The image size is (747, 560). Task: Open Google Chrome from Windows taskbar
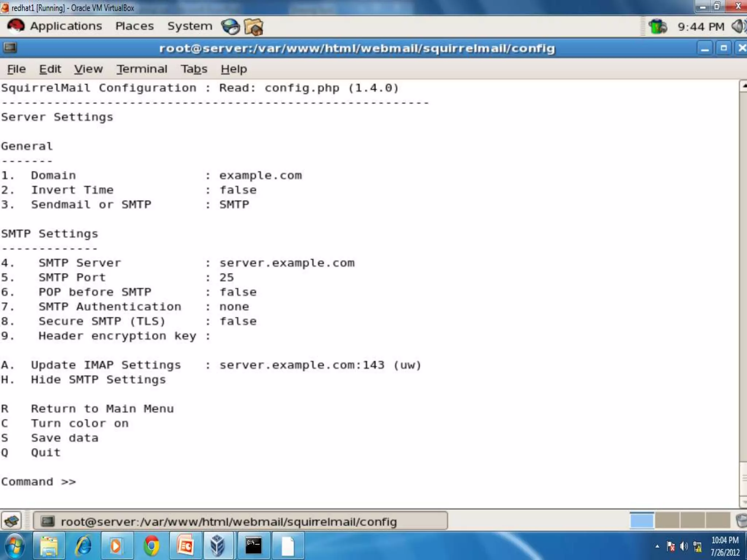pyautogui.click(x=151, y=546)
